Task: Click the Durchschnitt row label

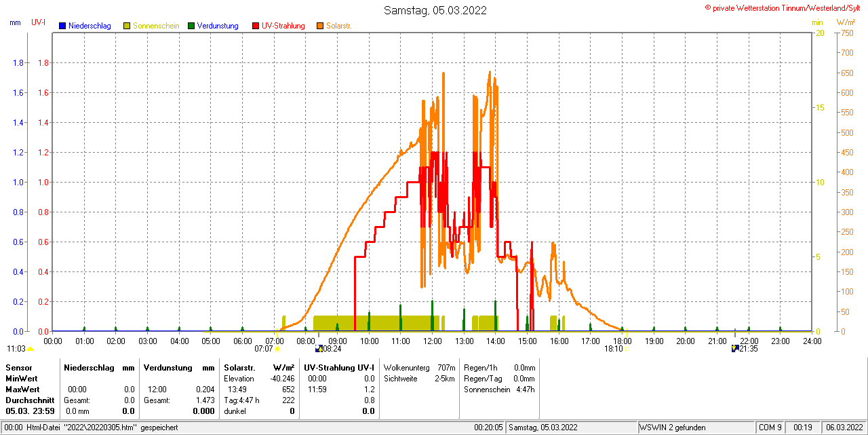Action: pyautogui.click(x=30, y=400)
